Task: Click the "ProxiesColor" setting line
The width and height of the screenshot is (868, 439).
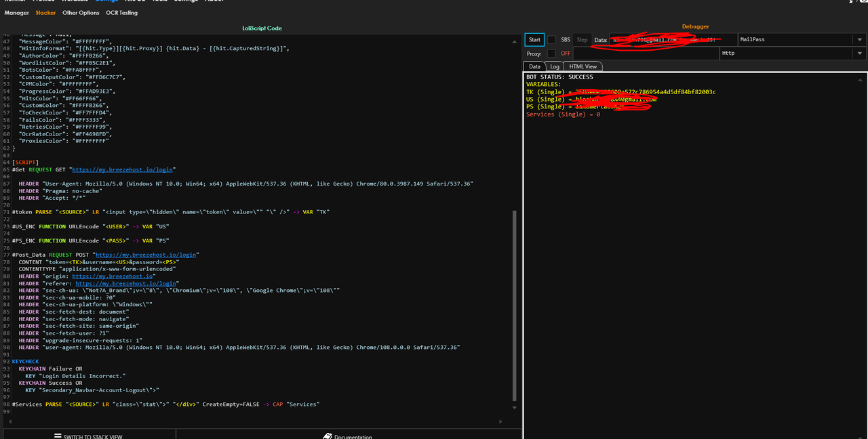Action: tap(64, 142)
